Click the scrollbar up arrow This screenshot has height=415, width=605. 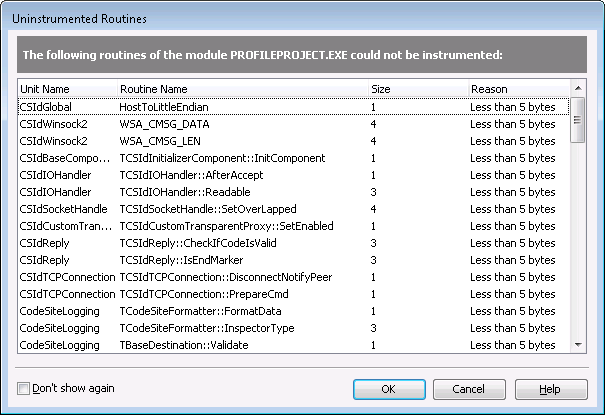tap(578, 88)
